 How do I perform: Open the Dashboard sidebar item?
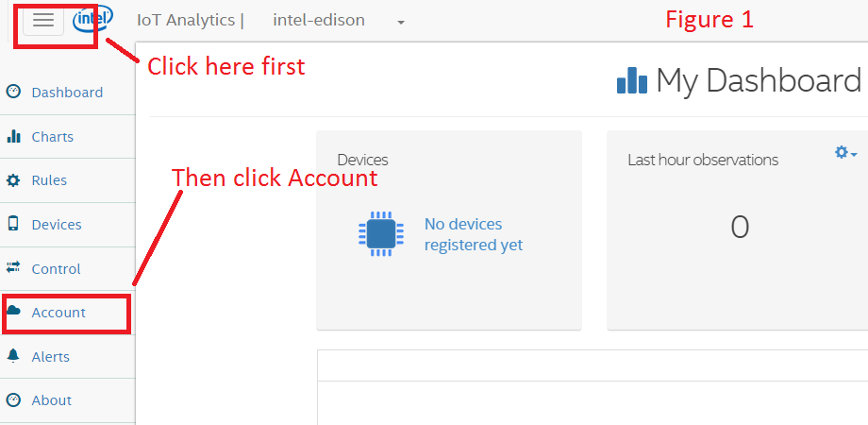(x=67, y=93)
